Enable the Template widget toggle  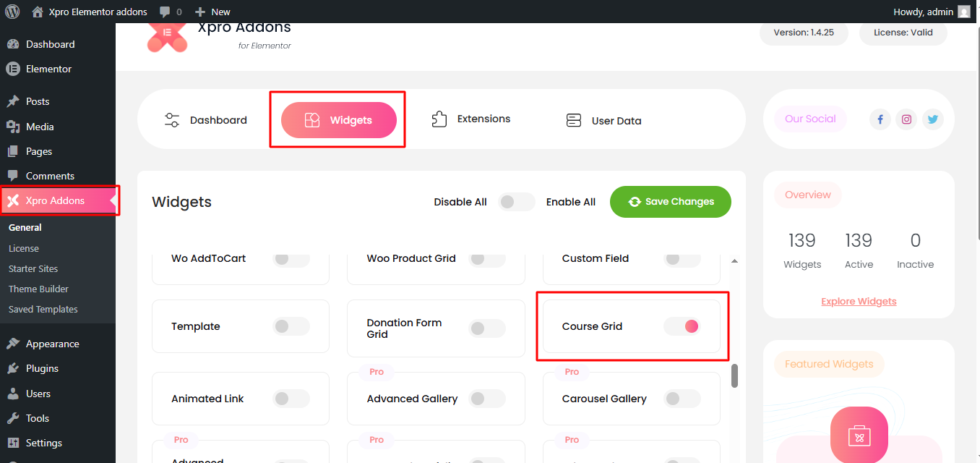(291, 326)
